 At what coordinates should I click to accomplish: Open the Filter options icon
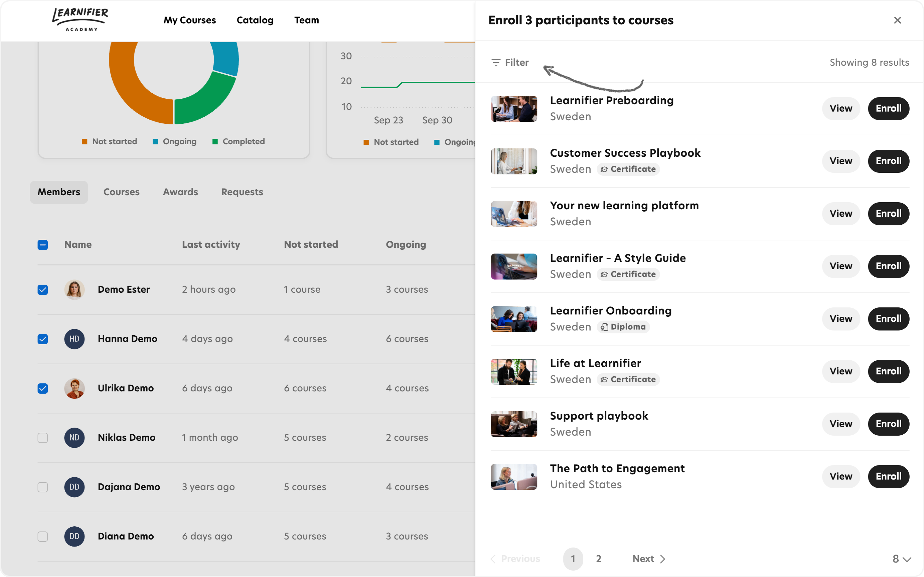pyautogui.click(x=496, y=63)
